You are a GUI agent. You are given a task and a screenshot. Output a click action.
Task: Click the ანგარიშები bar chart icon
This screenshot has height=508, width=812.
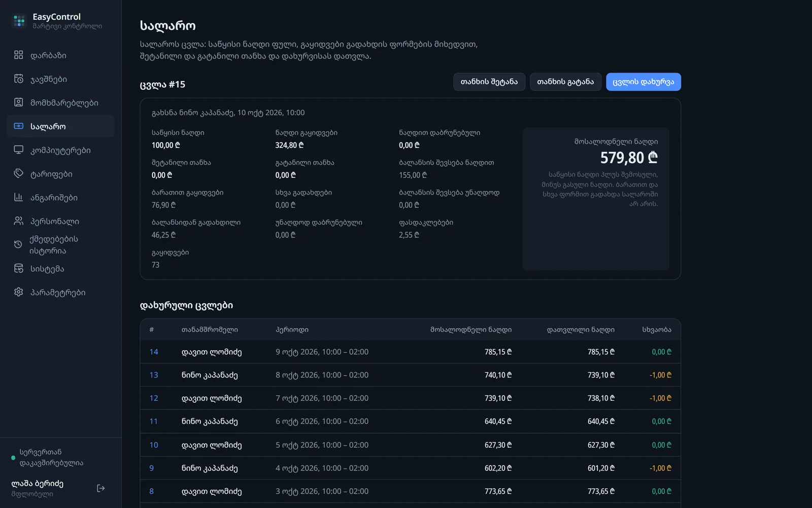(x=19, y=197)
